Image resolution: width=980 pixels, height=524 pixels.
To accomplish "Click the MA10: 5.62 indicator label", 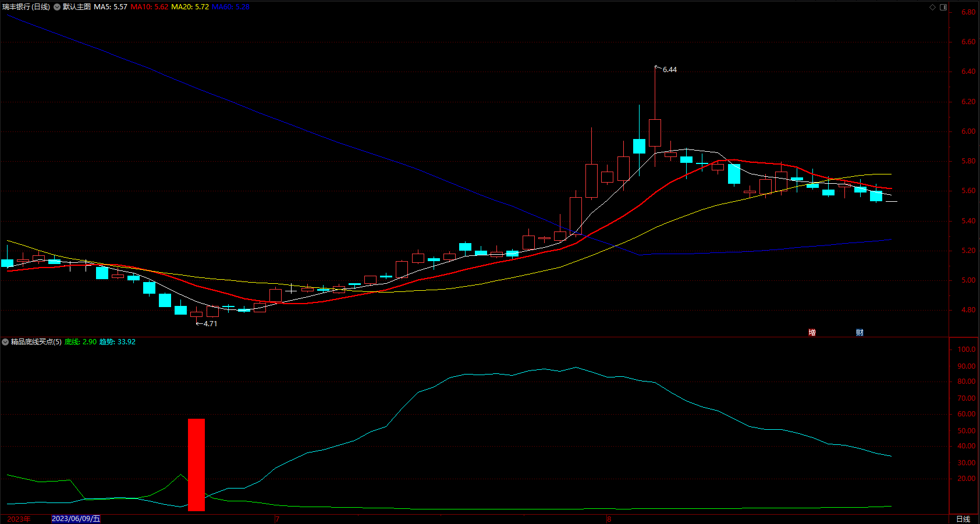I will 150,7.
